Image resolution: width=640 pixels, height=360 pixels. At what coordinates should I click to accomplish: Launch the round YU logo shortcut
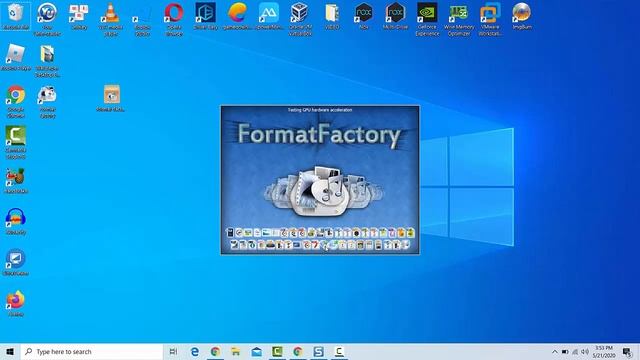(x=47, y=19)
